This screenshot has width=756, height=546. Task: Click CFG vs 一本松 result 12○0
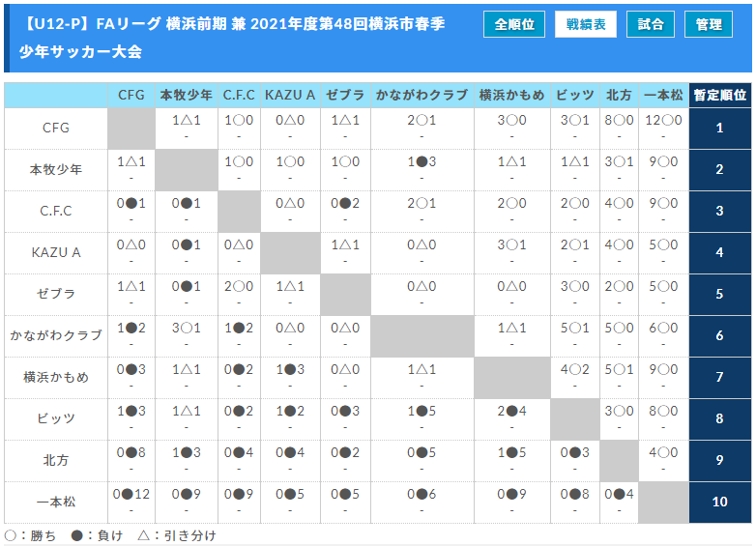pos(663,120)
